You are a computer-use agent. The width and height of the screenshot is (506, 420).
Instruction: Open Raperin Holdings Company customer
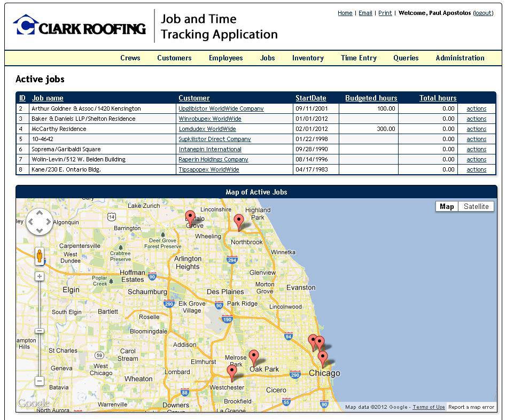pyautogui.click(x=213, y=159)
